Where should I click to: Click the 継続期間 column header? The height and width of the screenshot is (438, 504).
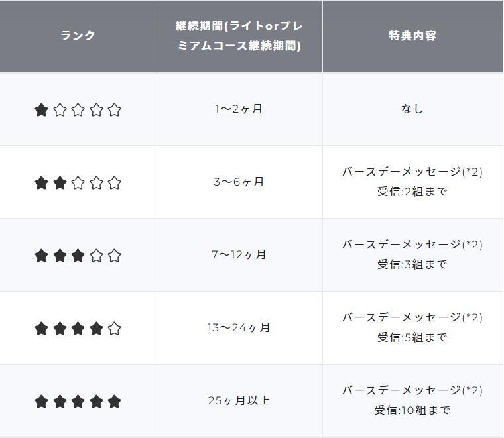coord(239,36)
